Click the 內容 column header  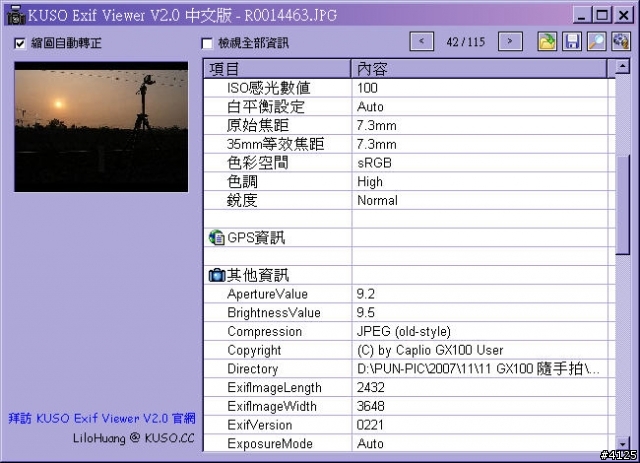click(479, 69)
